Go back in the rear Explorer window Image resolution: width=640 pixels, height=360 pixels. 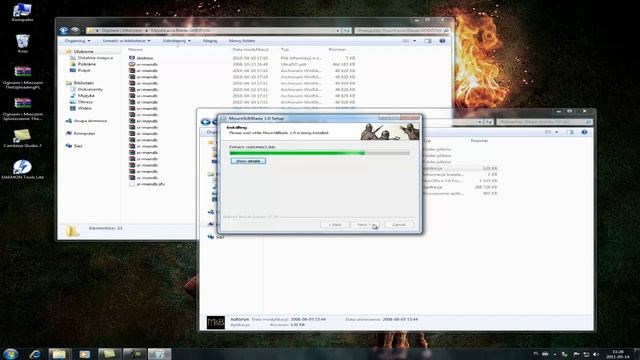[x=64, y=30]
